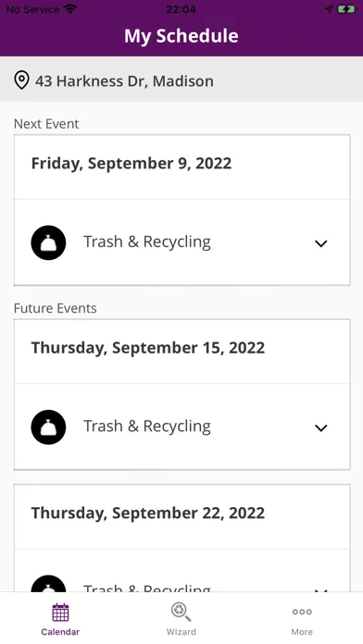The image size is (363, 644).
Task: Tap the Wi-Fi status icon
Action: pyautogui.click(x=70, y=9)
